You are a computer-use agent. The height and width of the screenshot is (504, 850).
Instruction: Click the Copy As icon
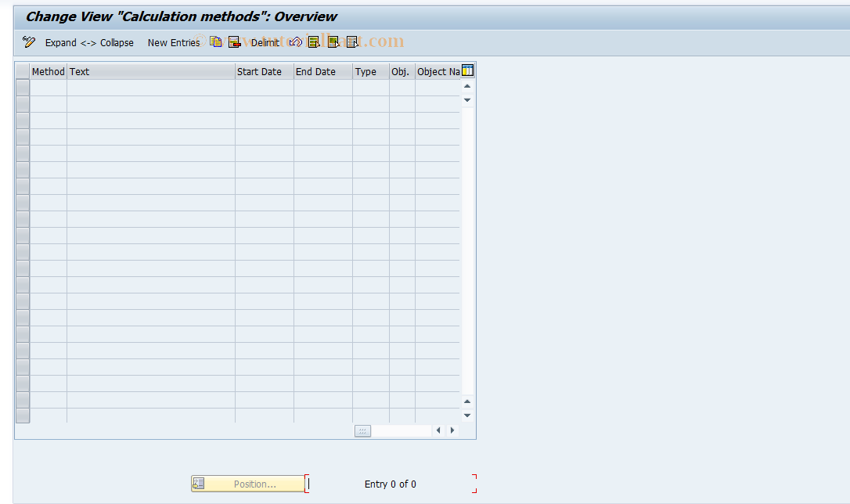click(216, 42)
